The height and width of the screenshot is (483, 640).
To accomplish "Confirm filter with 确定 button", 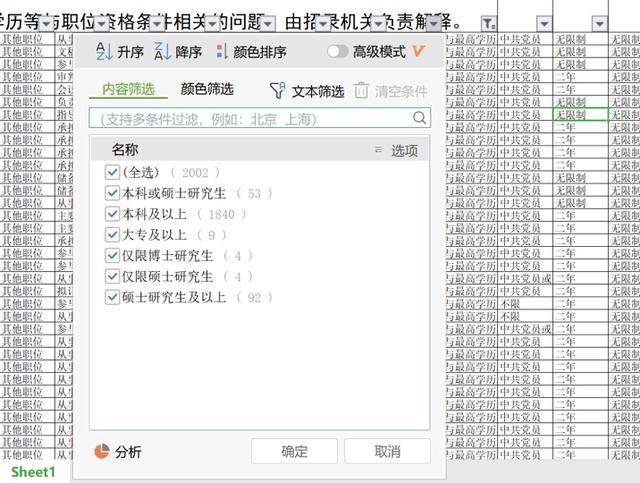I will [294, 451].
